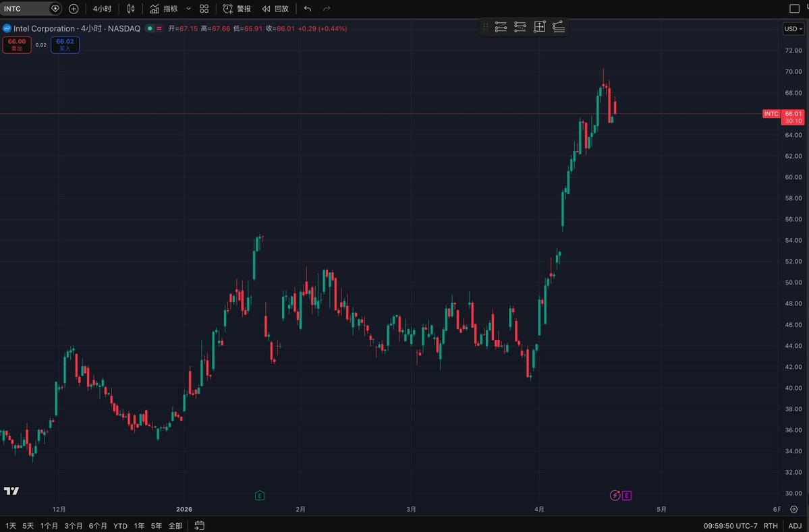The height and width of the screenshot is (532, 809).
Task: Click the TradingView logo on chart
Action: 11,491
